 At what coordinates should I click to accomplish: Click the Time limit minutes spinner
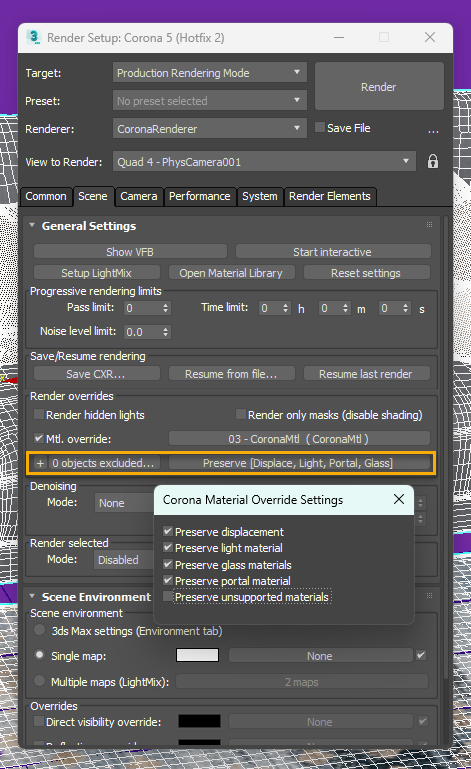(x=346, y=308)
